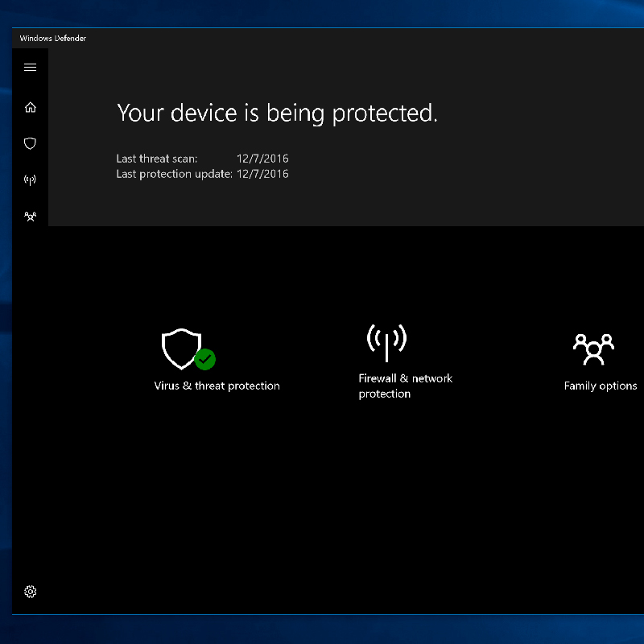The image size is (644, 644).
Task: Open the "Firewall & network protection" label
Action: [405, 386]
